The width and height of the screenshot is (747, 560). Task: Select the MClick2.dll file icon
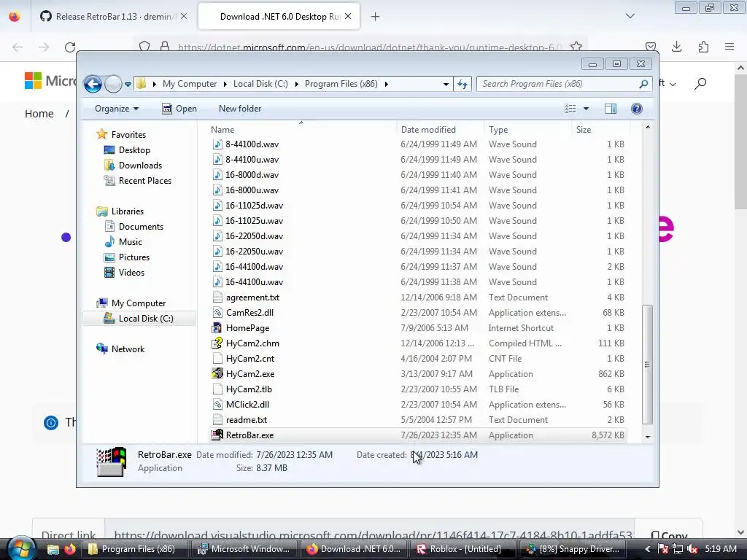[x=217, y=404]
